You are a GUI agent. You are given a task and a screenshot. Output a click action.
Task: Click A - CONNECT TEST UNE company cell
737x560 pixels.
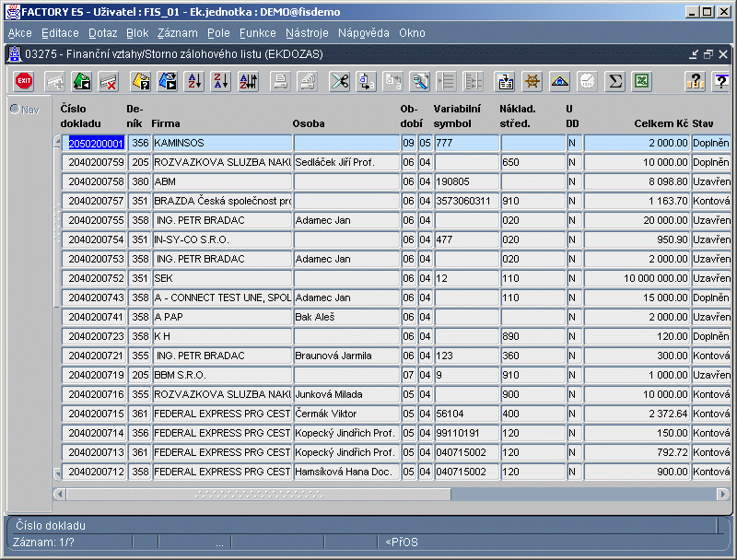(222, 297)
